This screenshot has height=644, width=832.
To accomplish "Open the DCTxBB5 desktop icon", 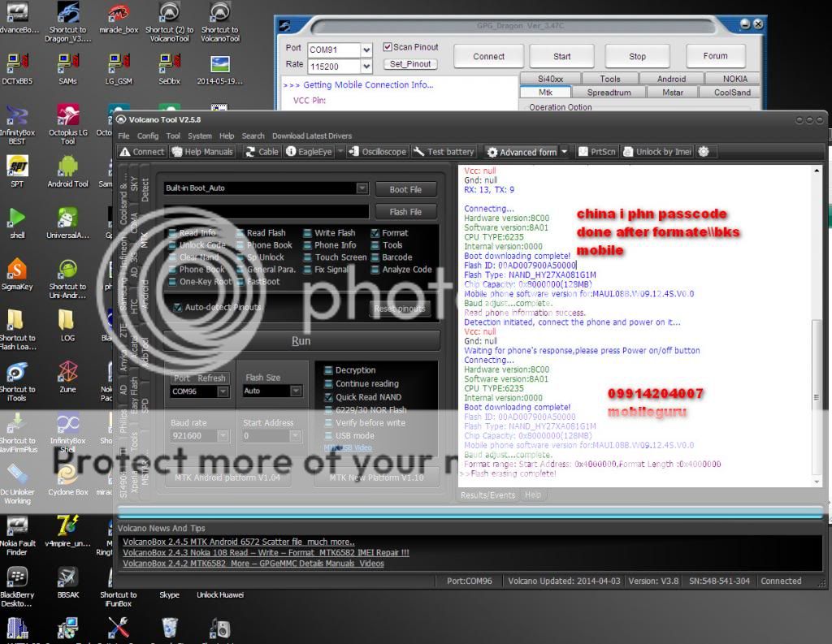I will [18, 68].
